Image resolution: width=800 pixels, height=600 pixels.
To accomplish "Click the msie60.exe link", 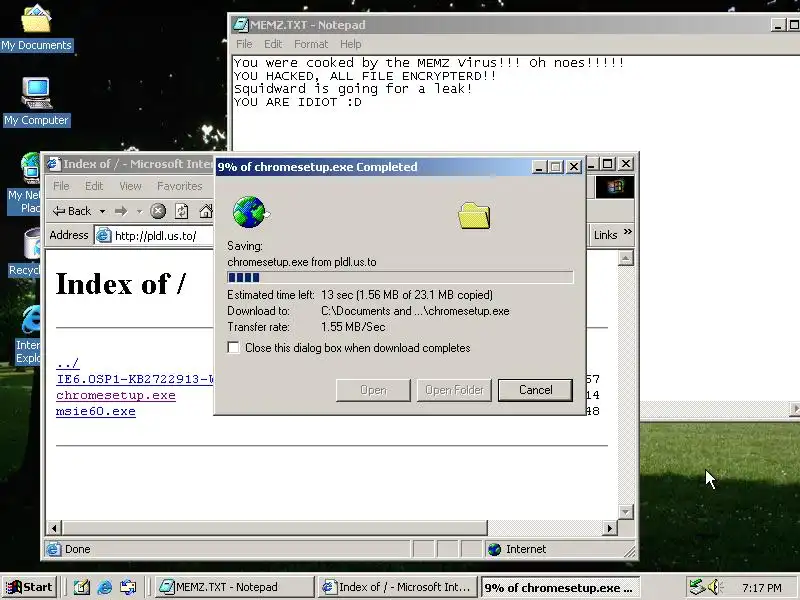I will click(x=96, y=411).
